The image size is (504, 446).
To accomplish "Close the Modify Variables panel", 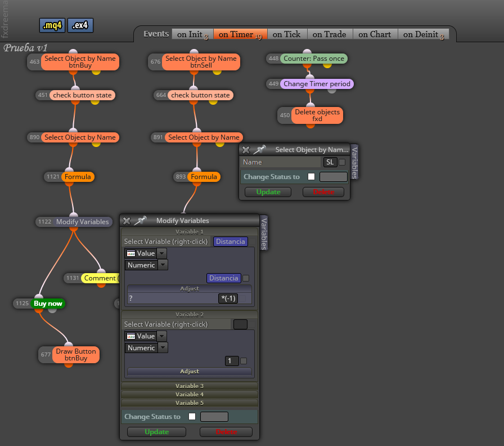I will point(127,221).
